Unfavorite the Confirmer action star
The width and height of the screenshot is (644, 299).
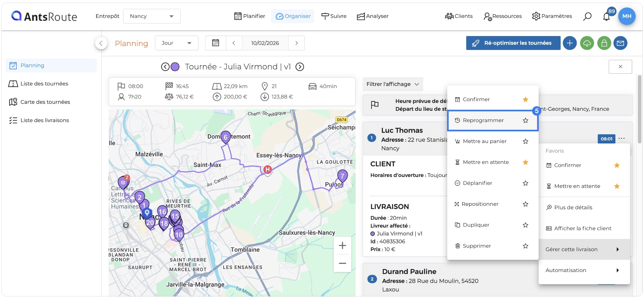[525, 100]
